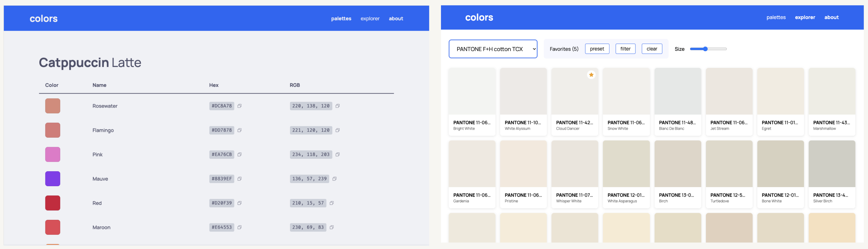
Task: Copy Maroon RGB value 230, 69, 83
Action: (332, 227)
